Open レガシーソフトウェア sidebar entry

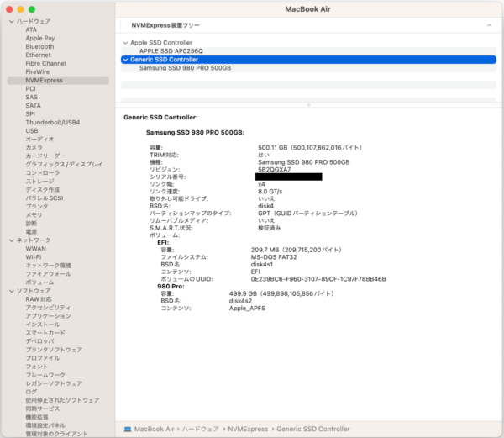[x=54, y=383]
